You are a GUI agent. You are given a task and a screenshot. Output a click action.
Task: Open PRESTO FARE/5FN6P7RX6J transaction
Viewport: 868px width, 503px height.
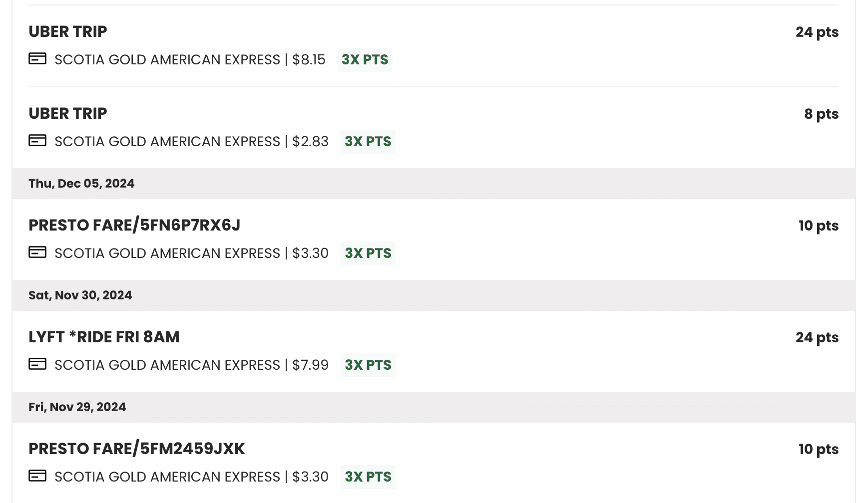134,225
